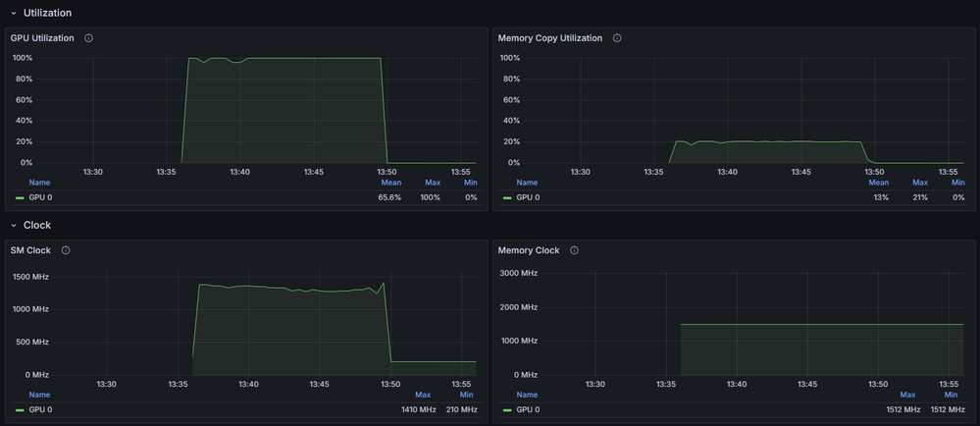Click the Memory Clock panel title
Image resolution: width=980 pixels, height=426 pixels.
(x=529, y=250)
